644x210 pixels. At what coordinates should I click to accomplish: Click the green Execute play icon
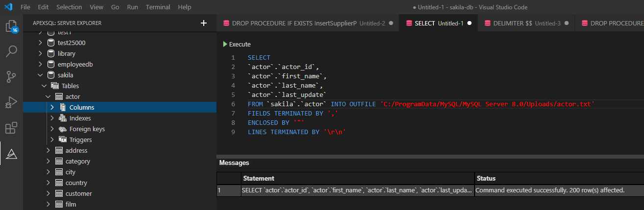[225, 44]
